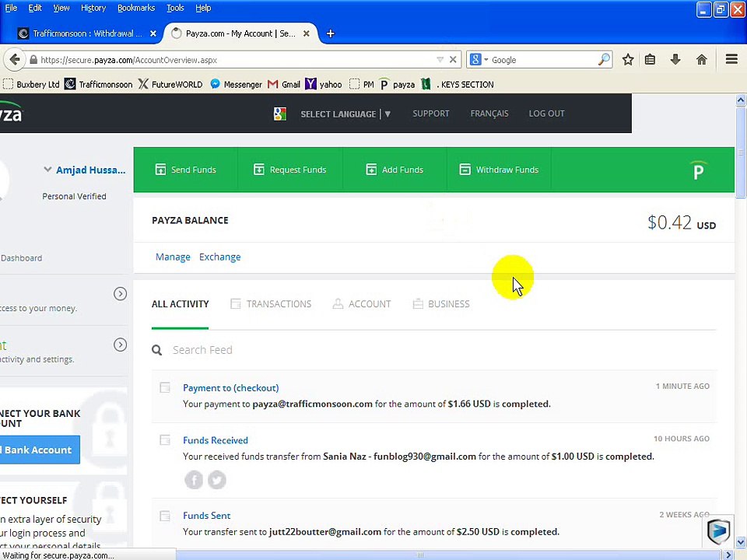The image size is (747, 560).
Task: Click the blue Bank Account button
Action: [x=40, y=450]
